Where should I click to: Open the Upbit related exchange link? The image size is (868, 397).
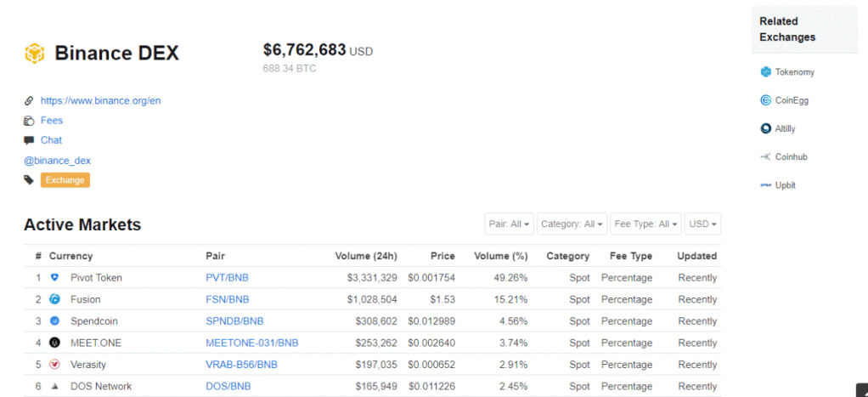click(x=785, y=185)
